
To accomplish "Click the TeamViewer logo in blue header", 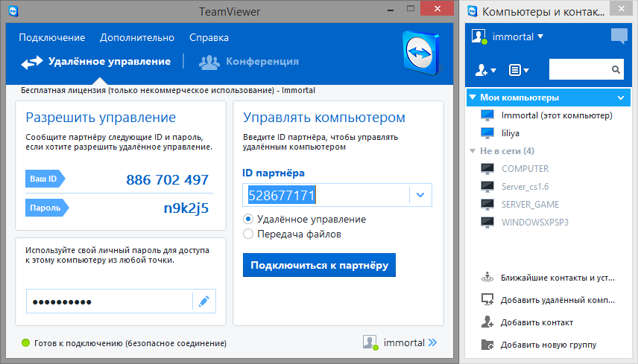I will tap(420, 53).
